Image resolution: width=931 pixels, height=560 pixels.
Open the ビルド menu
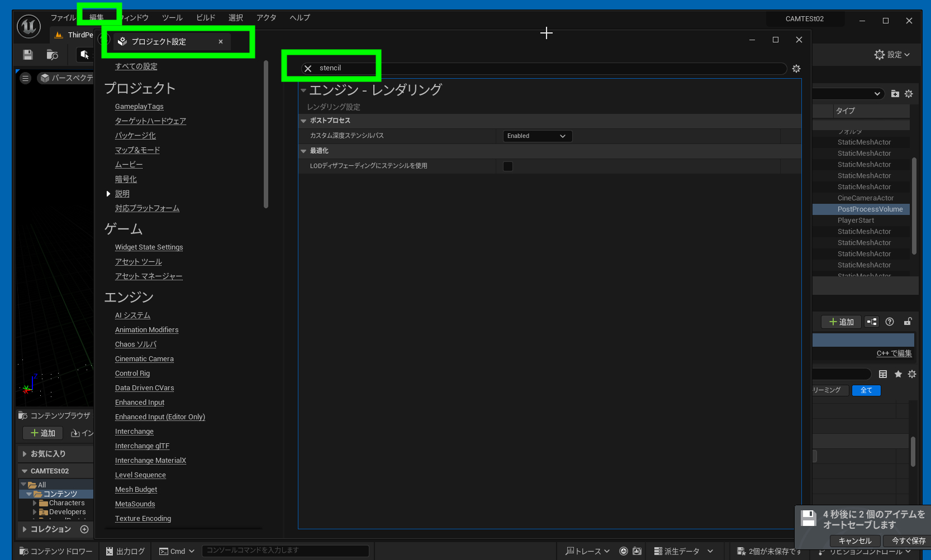pos(205,18)
